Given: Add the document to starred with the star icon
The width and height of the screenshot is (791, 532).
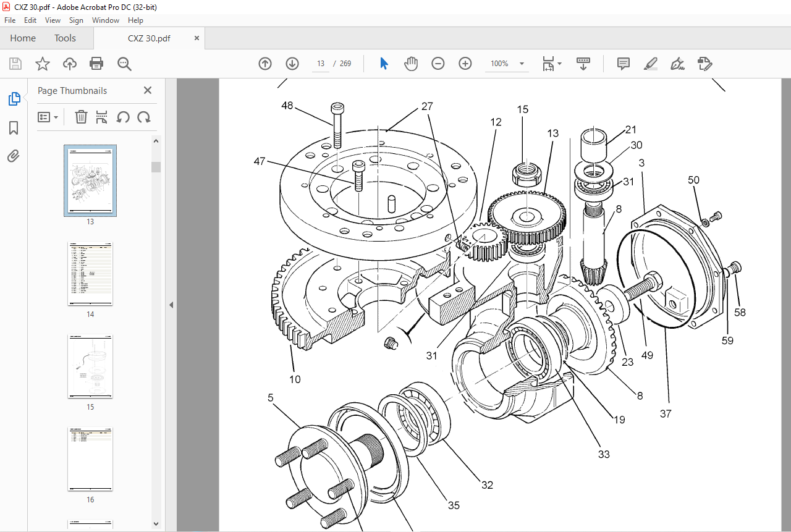Looking at the screenshot, I should pos(42,64).
